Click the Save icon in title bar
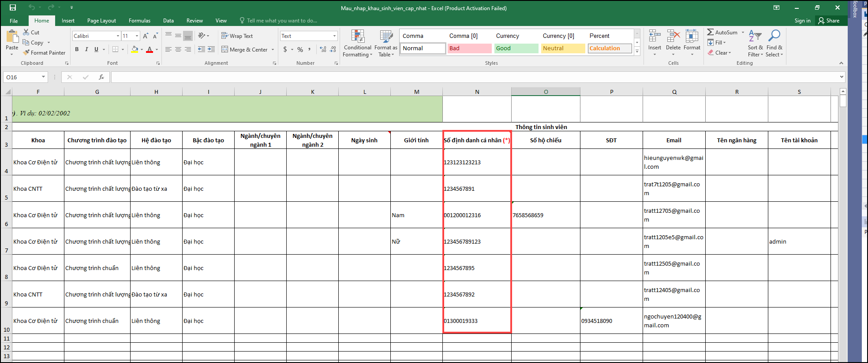The image size is (868, 363). pos(13,7)
